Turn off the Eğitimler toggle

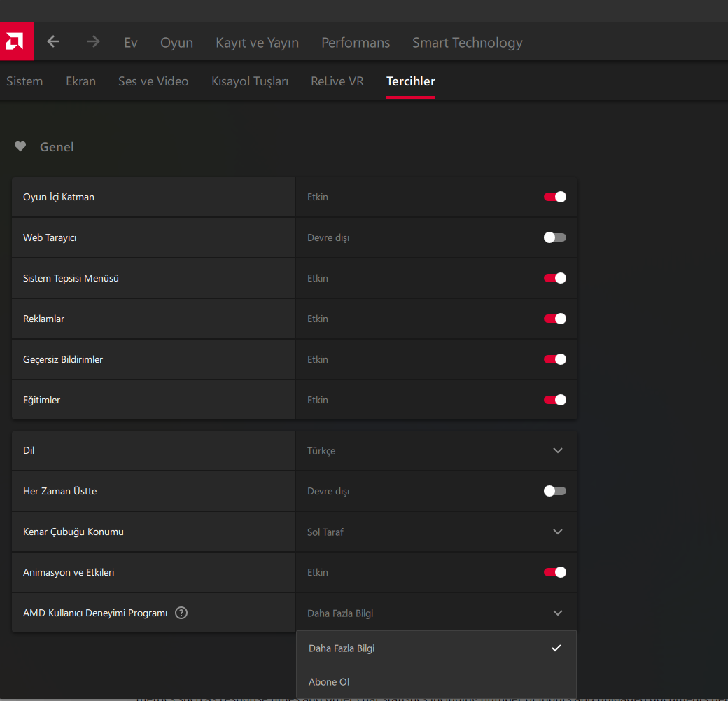coord(554,400)
